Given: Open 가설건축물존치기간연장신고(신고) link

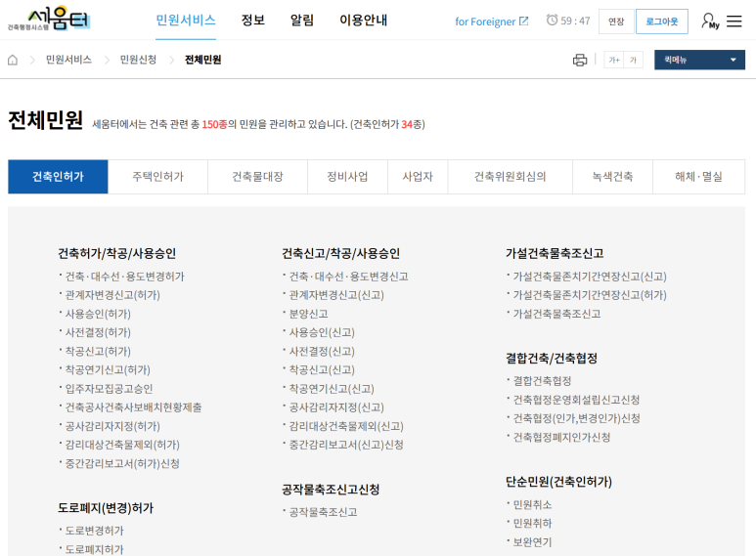Looking at the screenshot, I should tap(589, 277).
